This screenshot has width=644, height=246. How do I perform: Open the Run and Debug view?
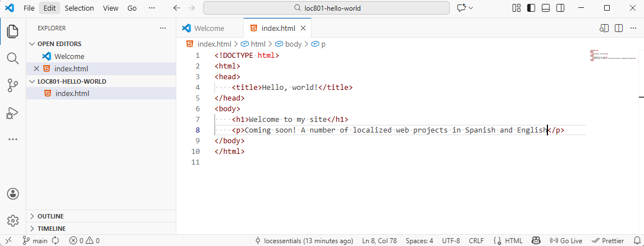(x=13, y=113)
